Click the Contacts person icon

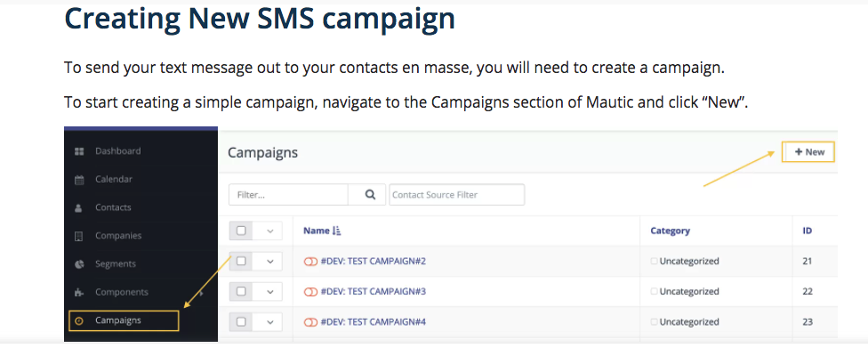pos(78,208)
